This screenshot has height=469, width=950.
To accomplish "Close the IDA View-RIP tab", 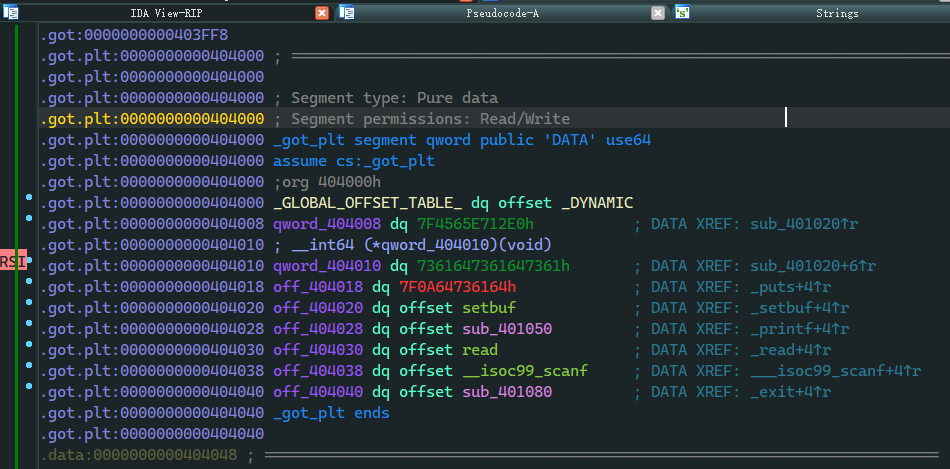I will (x=322, y=13).
